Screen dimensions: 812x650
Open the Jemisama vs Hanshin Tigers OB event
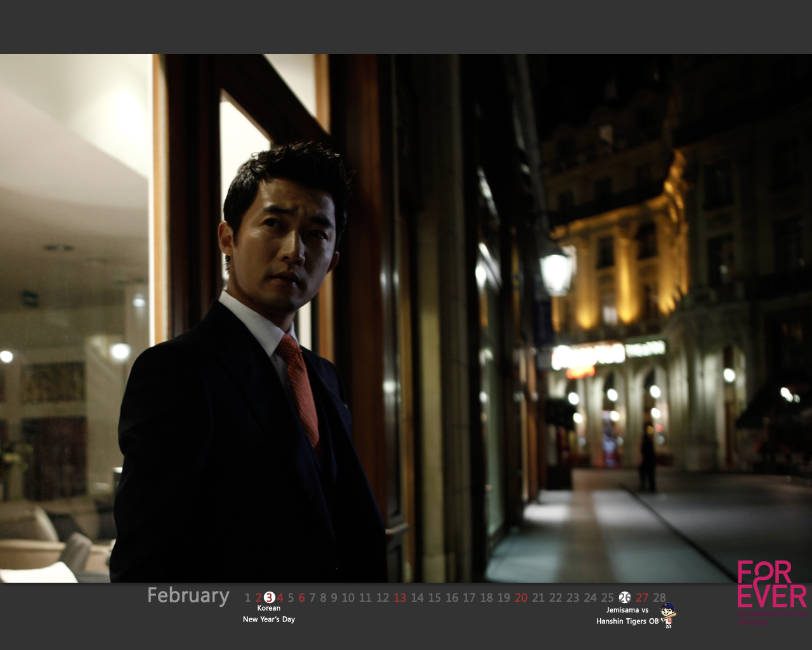tap(627, 616)
